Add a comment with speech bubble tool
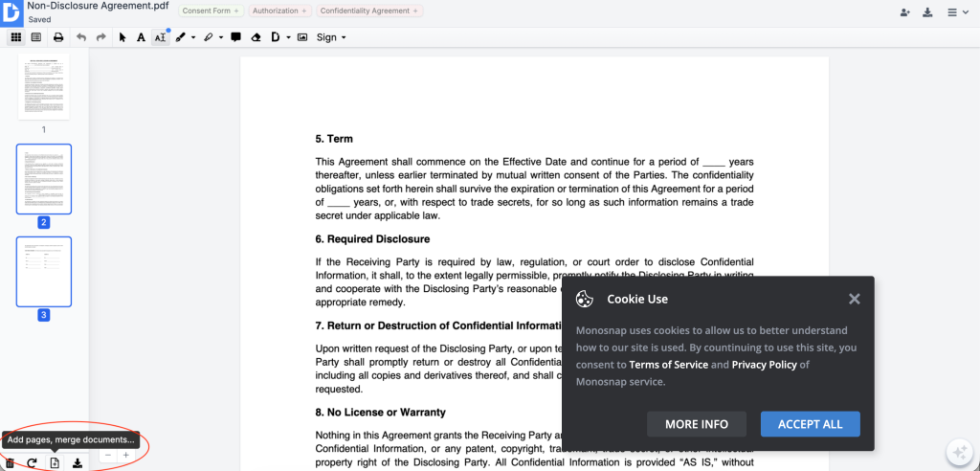Image resolution: width=980 pixels, height=471 pixels. pos(235,37)
